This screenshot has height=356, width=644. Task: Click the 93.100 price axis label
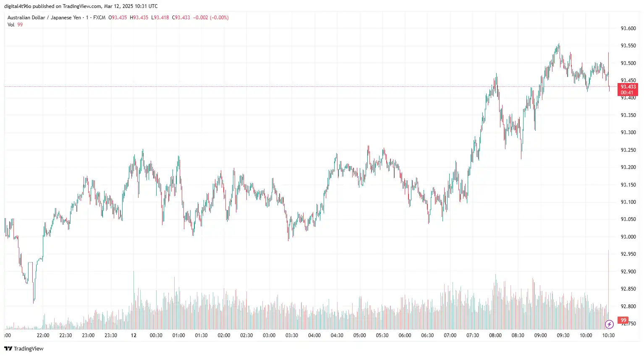click(628, 202)
